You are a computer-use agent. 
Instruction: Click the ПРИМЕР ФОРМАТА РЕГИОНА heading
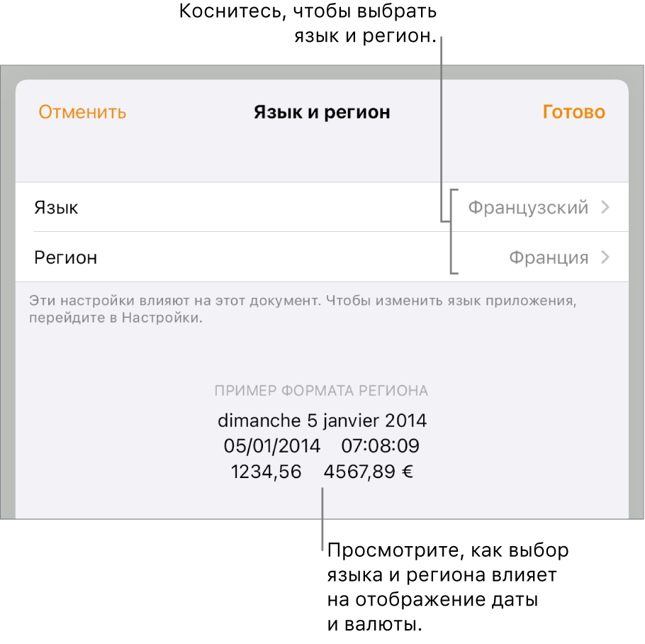click(x=321, y=391)
